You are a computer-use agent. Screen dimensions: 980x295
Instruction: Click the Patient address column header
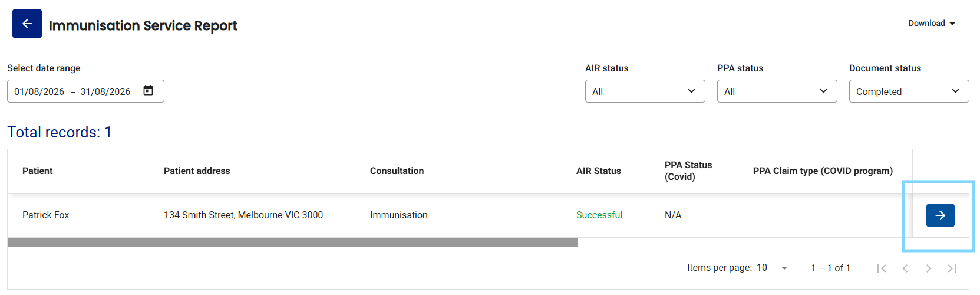point(197,171)
